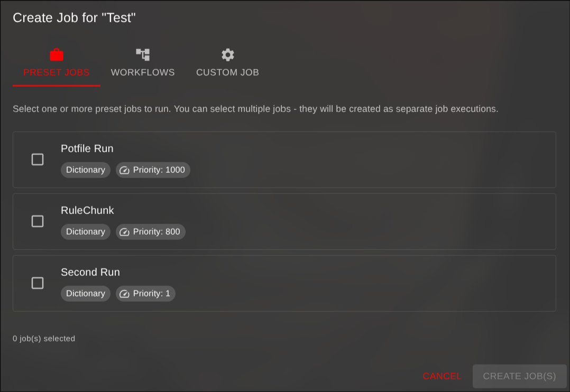Image resolution: width=570 pixels, height=392 pixels.
Task: Click the Priority: 800 badge on RuleChunk
Action: (x=151, y=231)
